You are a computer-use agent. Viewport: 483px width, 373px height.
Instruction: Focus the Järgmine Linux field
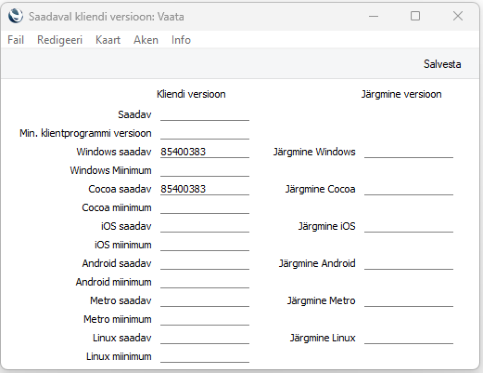pyautogui.click(x=409, y=338)
